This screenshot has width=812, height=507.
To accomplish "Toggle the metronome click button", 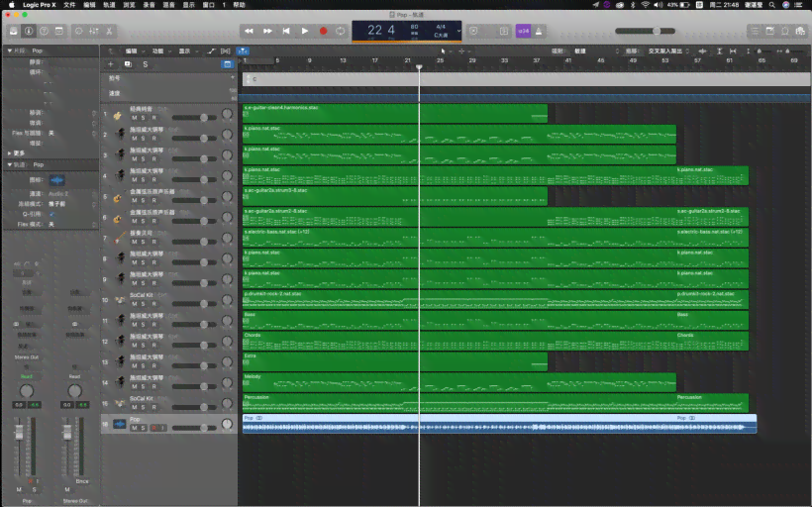I will coord(539,31).
